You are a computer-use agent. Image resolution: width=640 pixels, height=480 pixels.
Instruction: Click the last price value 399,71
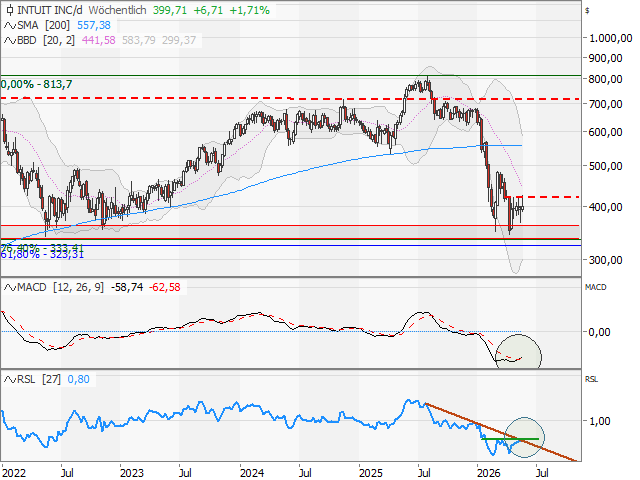(x=170, y=10)
